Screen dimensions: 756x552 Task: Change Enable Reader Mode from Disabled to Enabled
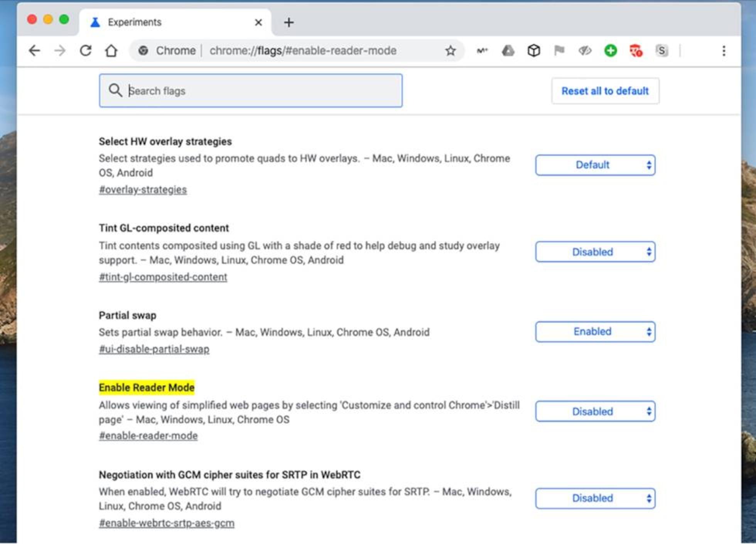[x=594, y=411]
